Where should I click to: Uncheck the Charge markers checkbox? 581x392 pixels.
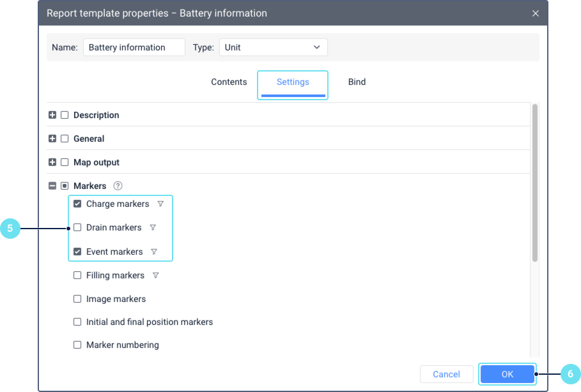[77, 204]
